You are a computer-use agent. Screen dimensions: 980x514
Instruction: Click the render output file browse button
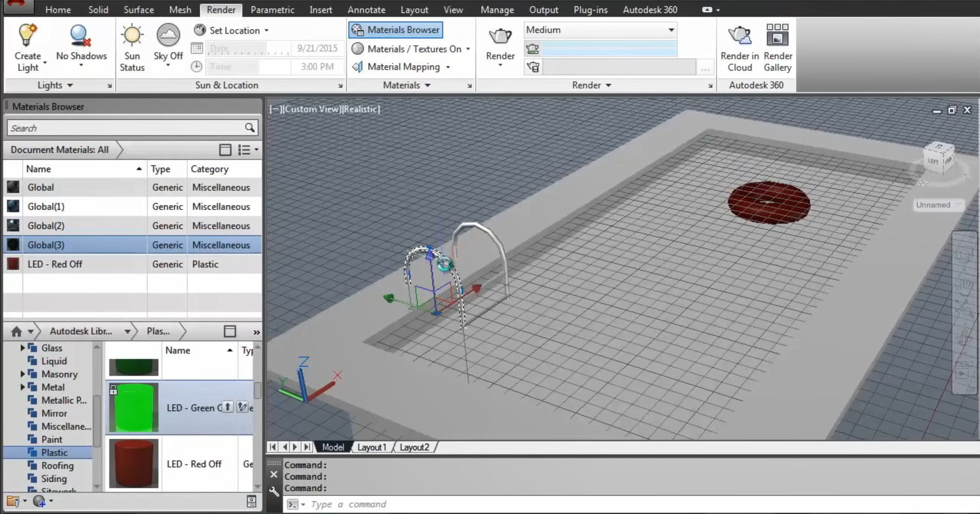click(705, 67)
